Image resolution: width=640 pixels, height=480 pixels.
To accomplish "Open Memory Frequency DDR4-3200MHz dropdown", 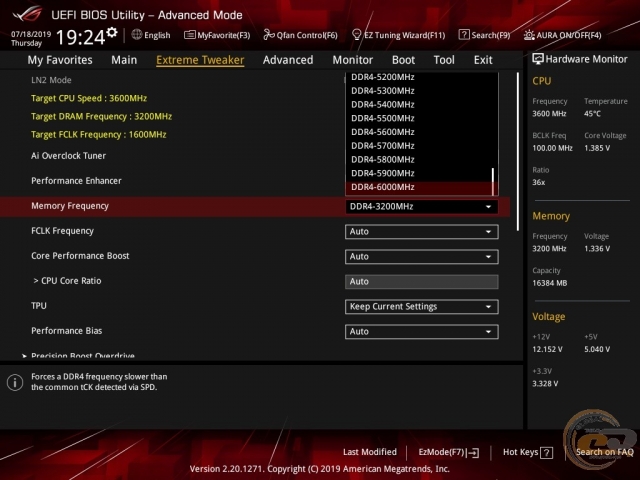I will [422, 207].
